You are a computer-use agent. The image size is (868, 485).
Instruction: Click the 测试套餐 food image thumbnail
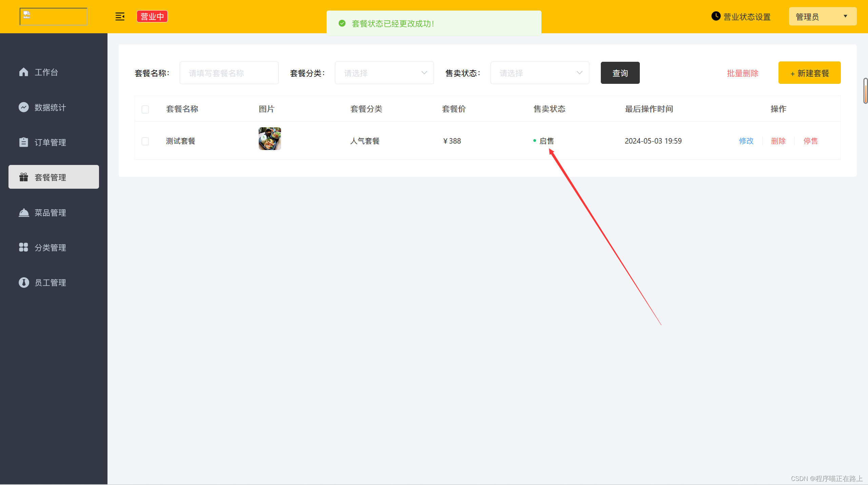point(270,138)
